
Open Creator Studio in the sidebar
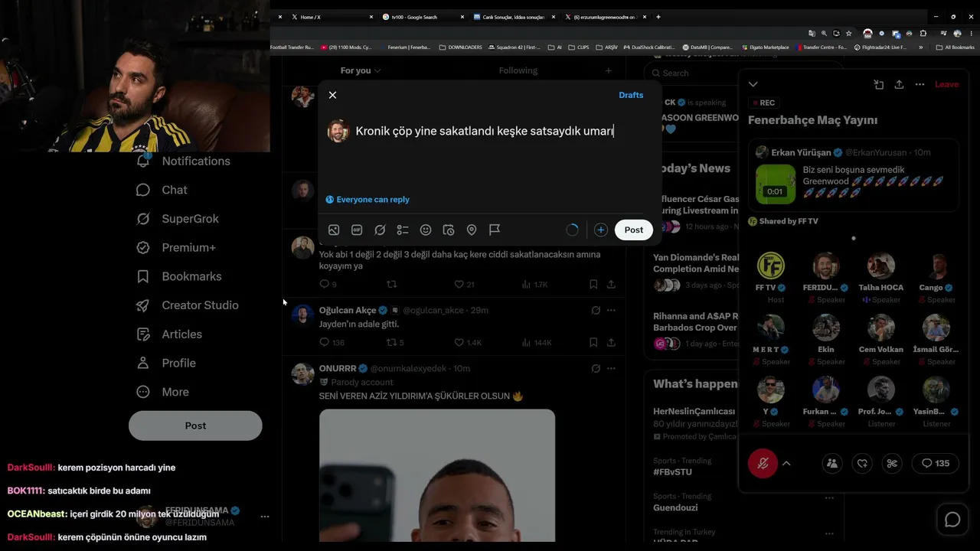(188, 305)
